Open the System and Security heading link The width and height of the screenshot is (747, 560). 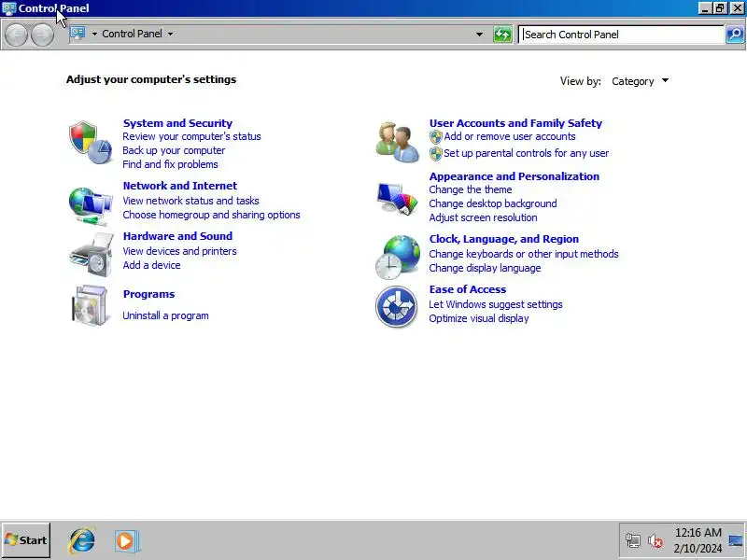coord(177,123)
